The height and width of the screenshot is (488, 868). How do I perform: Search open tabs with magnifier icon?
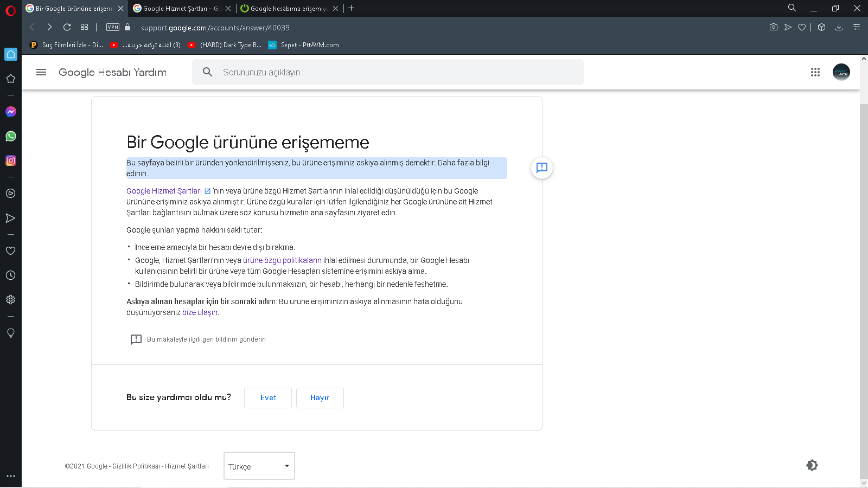coord(792,8)
